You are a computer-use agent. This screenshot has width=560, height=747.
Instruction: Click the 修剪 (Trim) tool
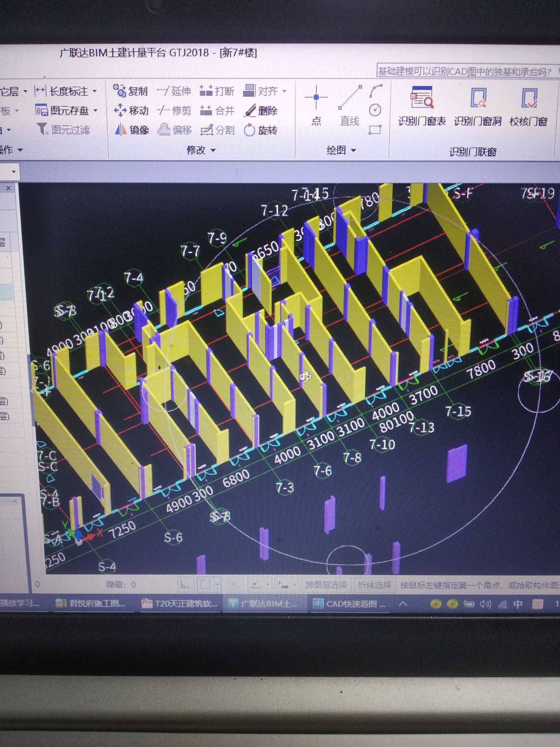point(174,110)
